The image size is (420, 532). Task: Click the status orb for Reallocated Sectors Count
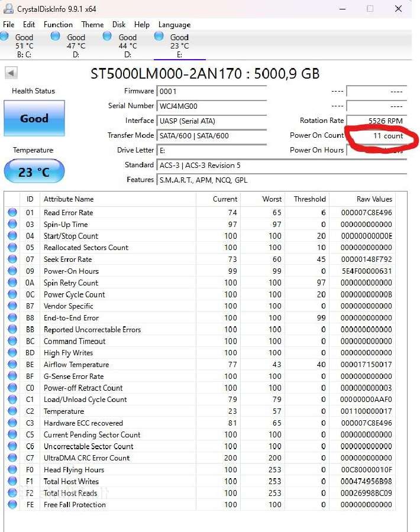click(12, 247)
